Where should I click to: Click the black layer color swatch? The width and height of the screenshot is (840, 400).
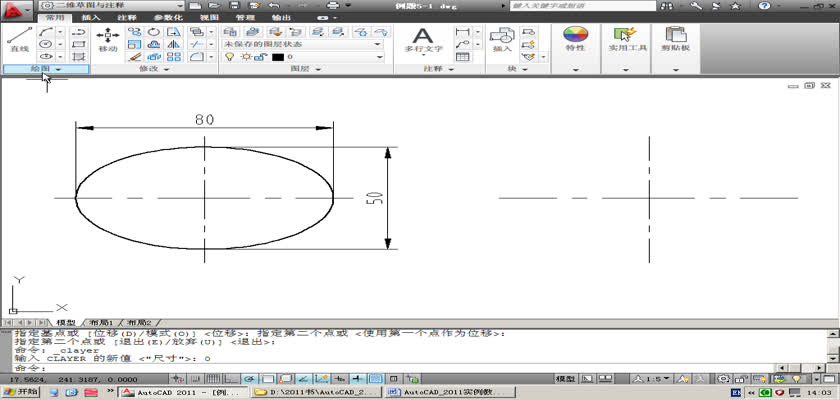point(277,58)
